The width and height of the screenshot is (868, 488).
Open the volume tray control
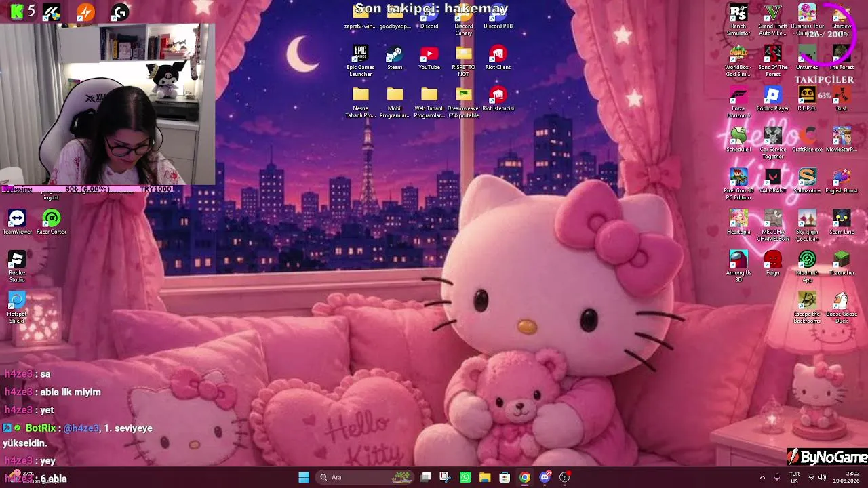coord(823,477)
